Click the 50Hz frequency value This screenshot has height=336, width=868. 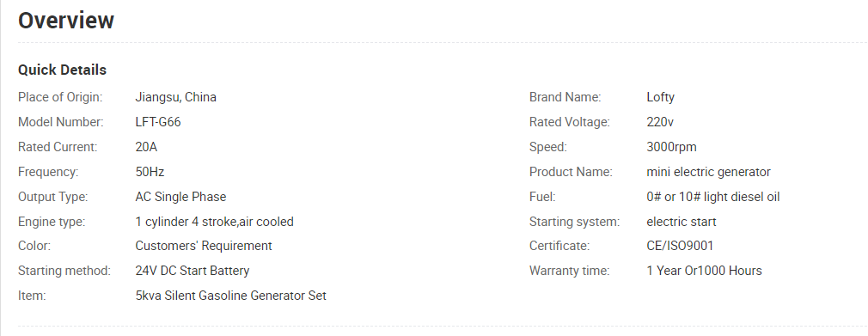click(150, 172)
